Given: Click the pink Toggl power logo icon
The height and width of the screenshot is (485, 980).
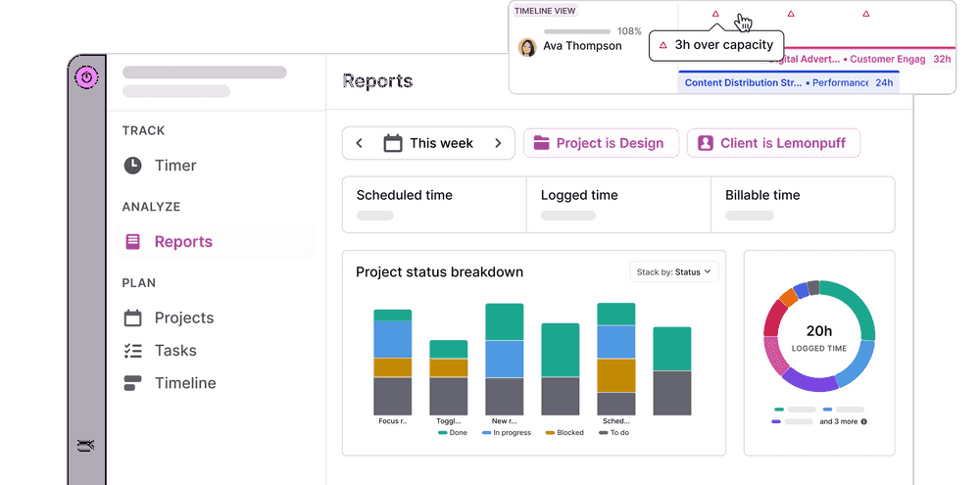Looking at the screenshot, I should click(86, 77).
